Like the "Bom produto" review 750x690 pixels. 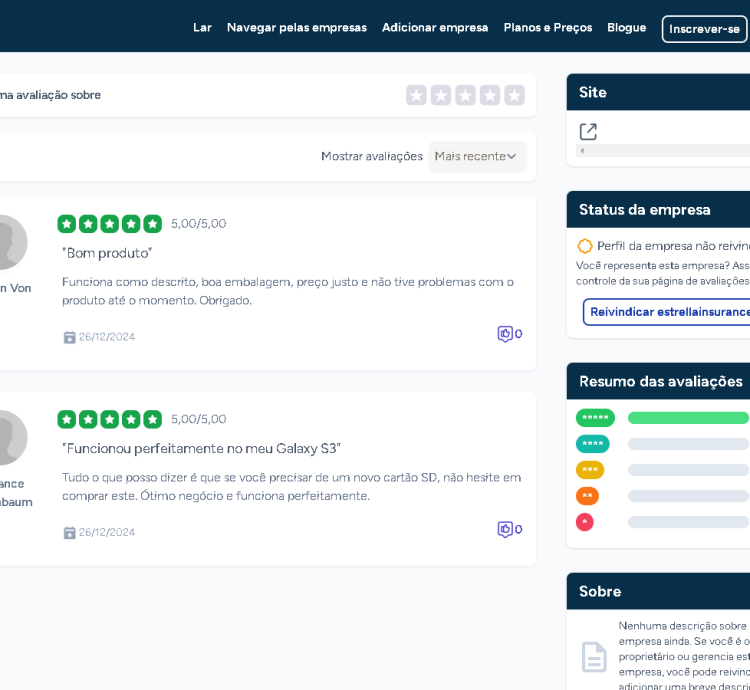[x=506, y=334]
